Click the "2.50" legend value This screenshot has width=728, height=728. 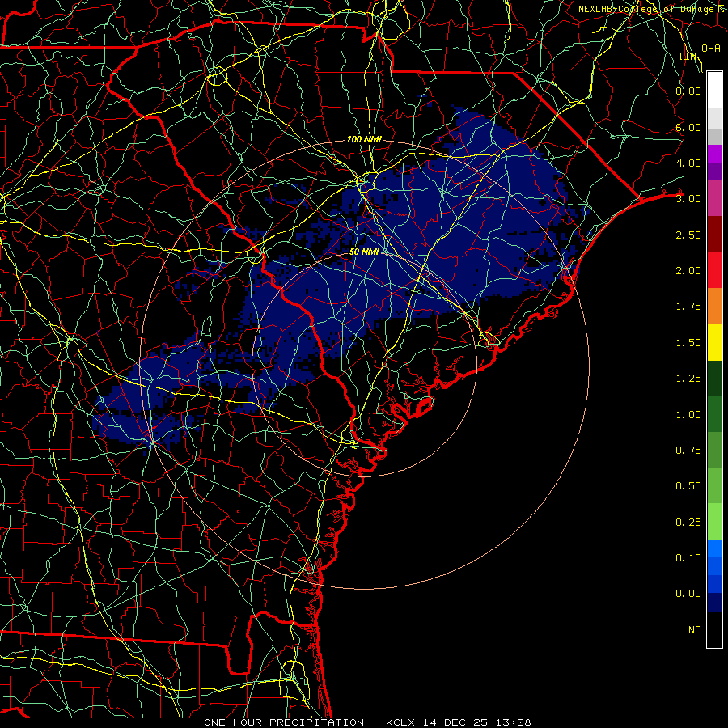tap(688, 235)
